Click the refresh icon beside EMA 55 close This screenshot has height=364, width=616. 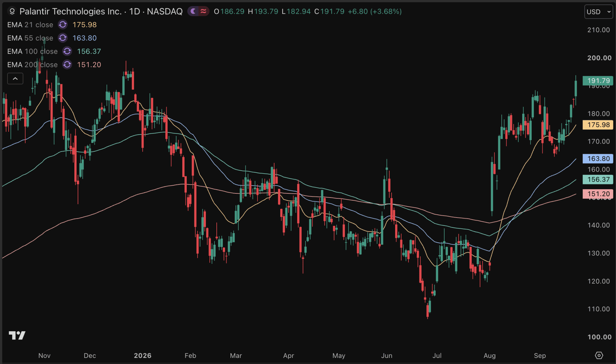63,38
